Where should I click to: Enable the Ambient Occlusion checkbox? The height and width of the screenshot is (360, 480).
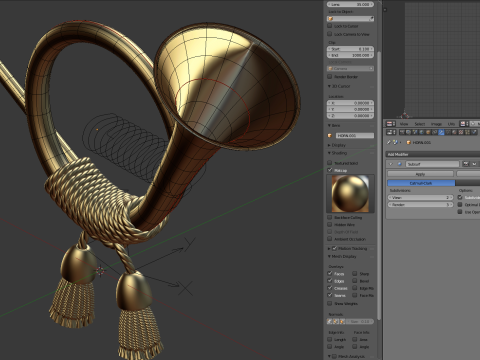330,239
